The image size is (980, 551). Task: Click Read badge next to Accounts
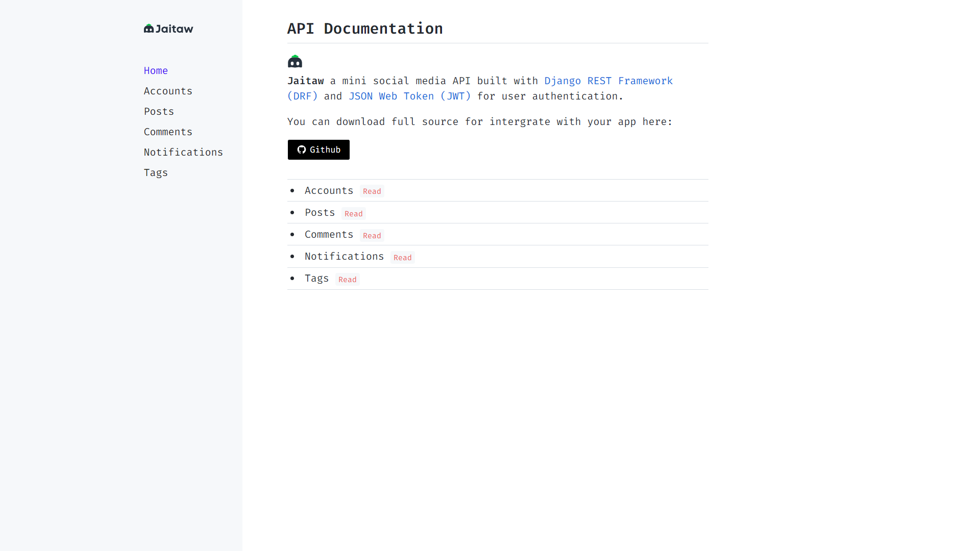pyautogui.click(x=372, y=191)
